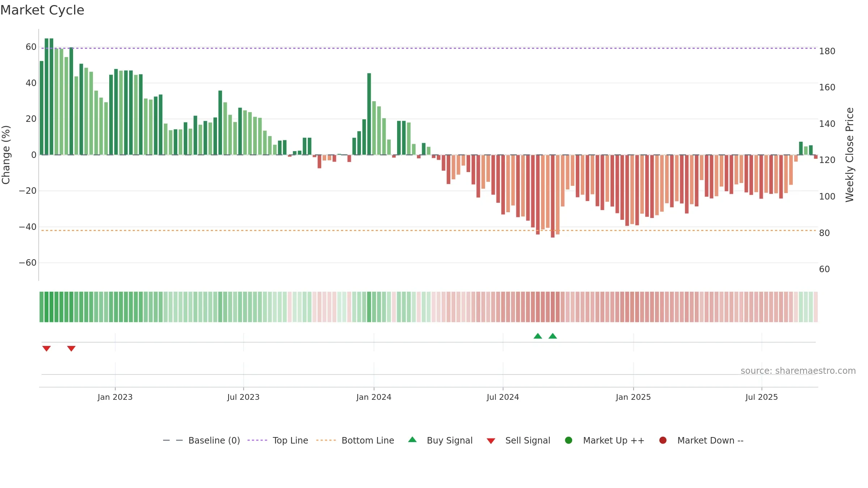
Task: Click the tall green spike bar near Jan 2024
Action: 369,114
